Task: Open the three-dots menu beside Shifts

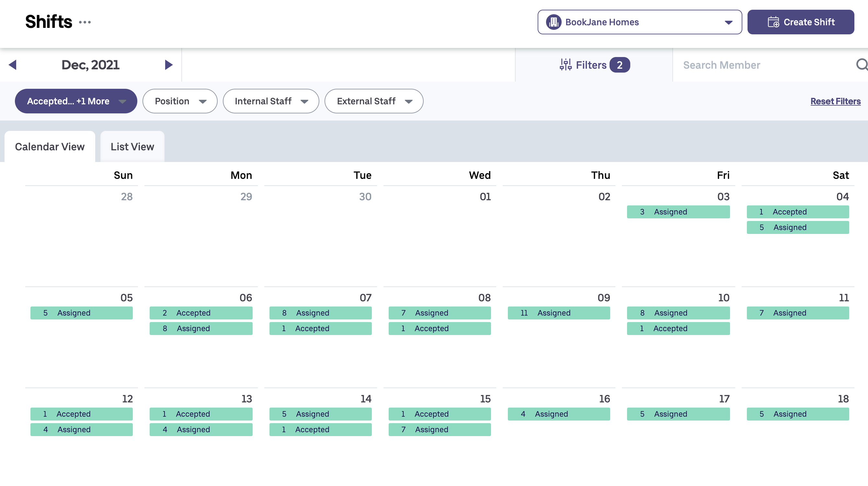Action: pos(85,22)
